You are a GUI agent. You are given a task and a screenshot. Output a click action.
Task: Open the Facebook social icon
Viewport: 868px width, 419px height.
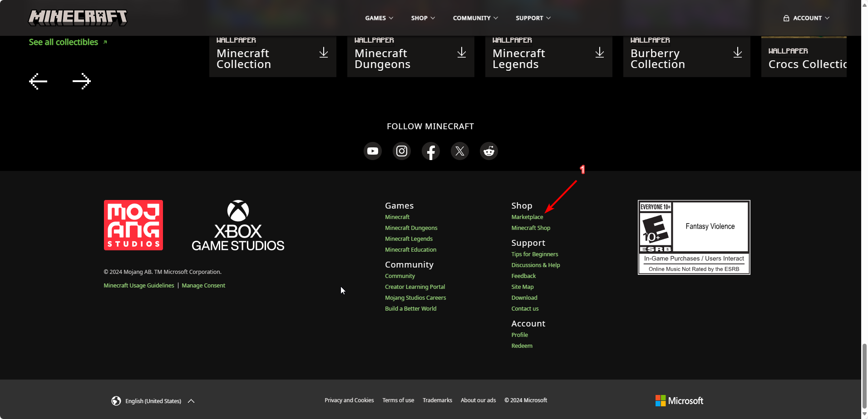[430, 151]
